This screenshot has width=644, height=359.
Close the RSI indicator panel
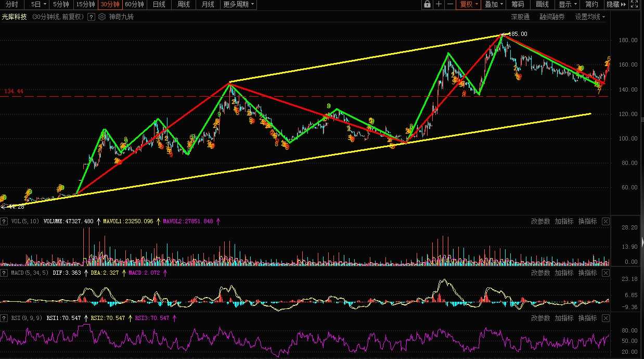pyautogui.click(x=606, y=318)
